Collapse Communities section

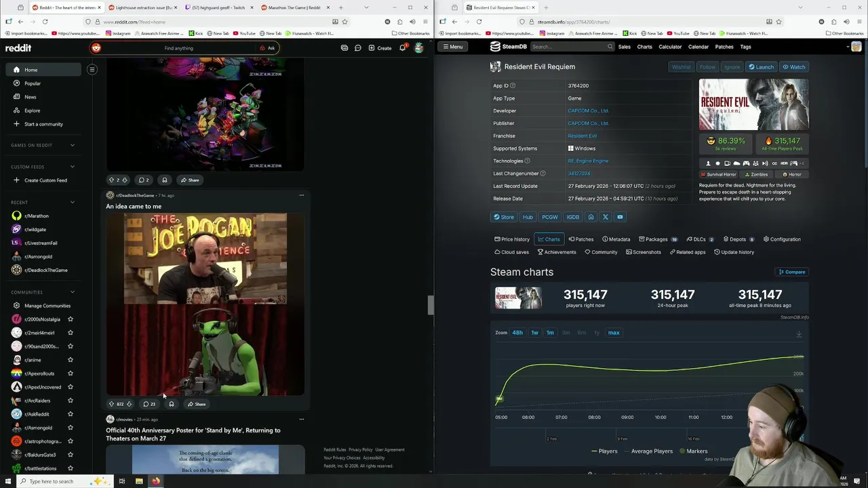pyautogui.click(x=73, y=292)
